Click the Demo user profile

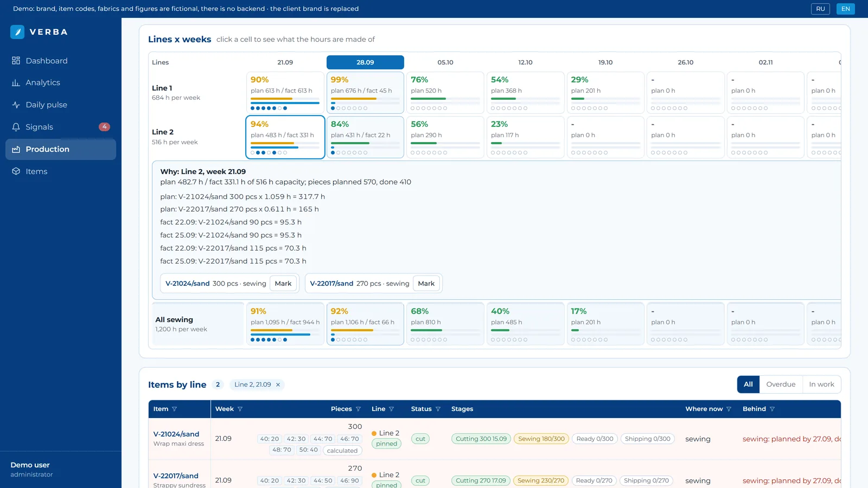[x=31, y=470]
